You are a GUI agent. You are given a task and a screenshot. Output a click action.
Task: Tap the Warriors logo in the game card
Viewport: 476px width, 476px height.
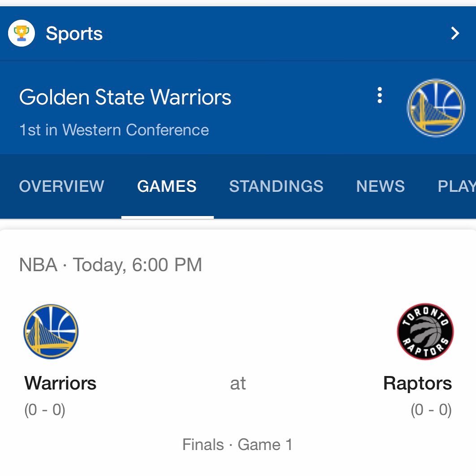(x=51, y=332)
